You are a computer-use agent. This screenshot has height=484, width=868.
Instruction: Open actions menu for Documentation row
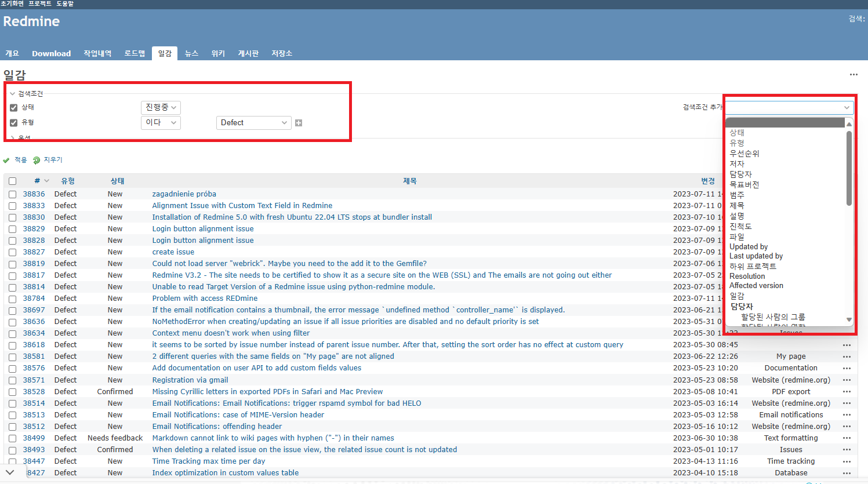click(847, 368)
